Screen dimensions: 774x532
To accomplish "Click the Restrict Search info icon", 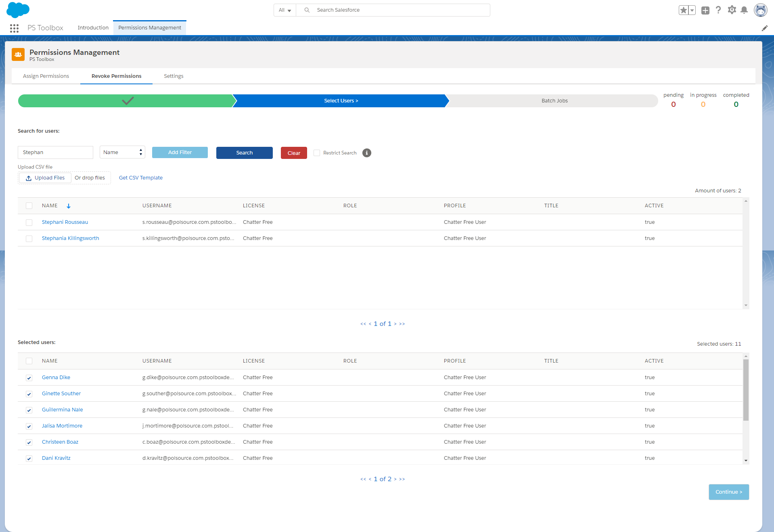I will tap(366, 153).
